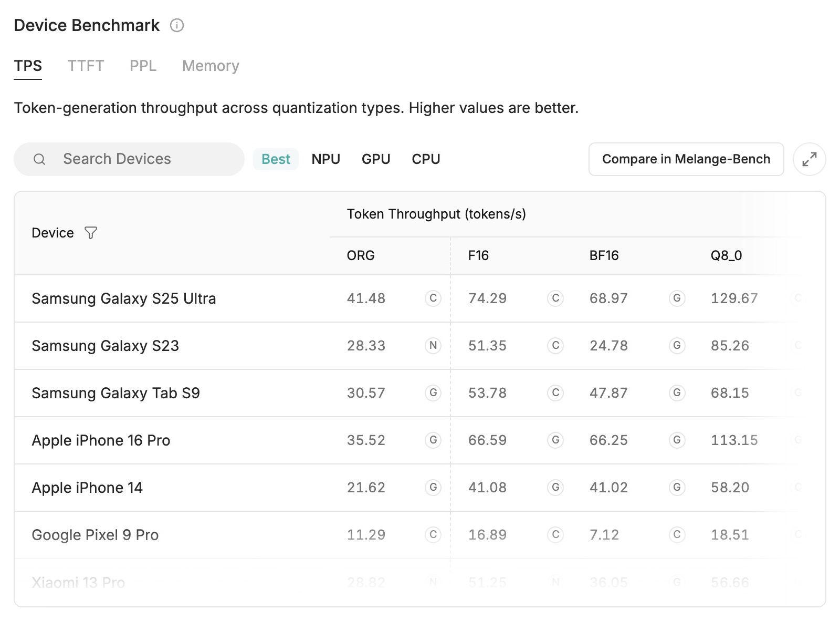Image resolution: width=840 pixels, height=620 pixels.
Task: Click the G badge next to 47.87
Action: tap(677, 393)
